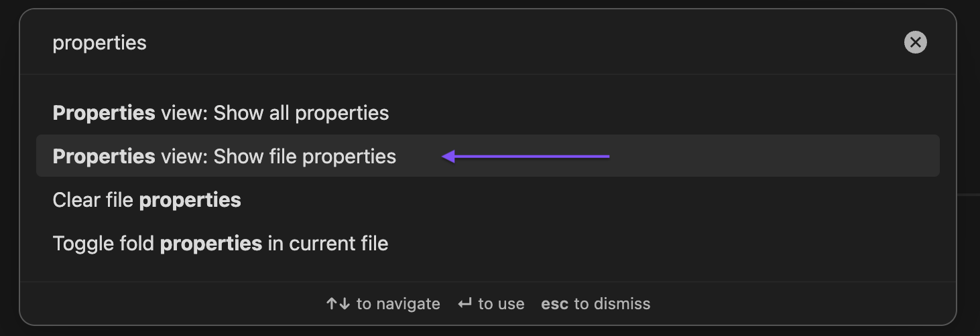Click 'Show all properties' text in first result
The width and height of the screenshot is (980, 336).
[x=301, y=112]
